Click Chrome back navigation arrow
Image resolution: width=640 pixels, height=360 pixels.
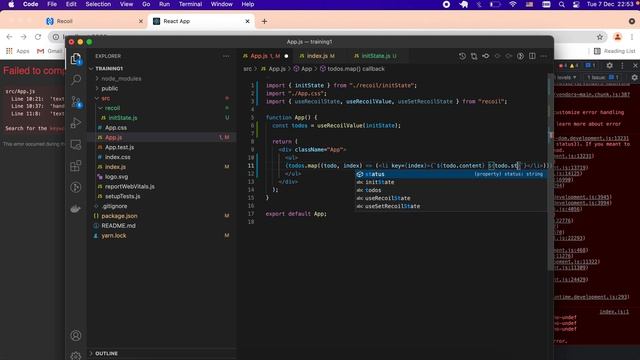point(9,37)
